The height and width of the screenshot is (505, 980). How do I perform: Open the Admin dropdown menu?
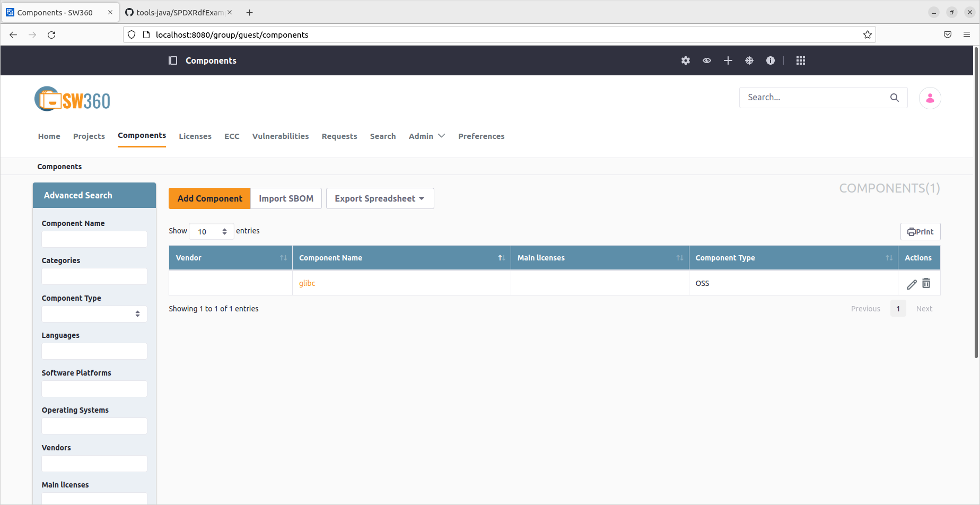(x=426, y=136)
